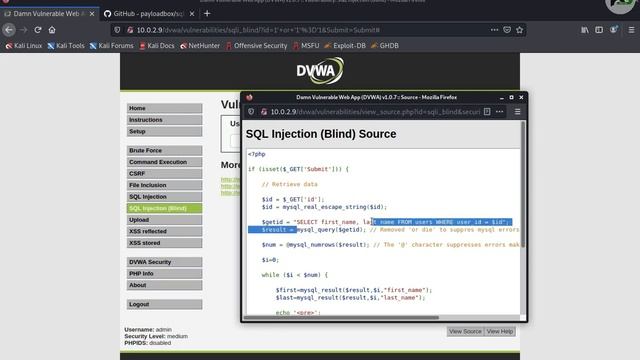This screenshot has width=640, height=360.
Task: Open Setup in DVWA sidebar
Action: point(164,131)
